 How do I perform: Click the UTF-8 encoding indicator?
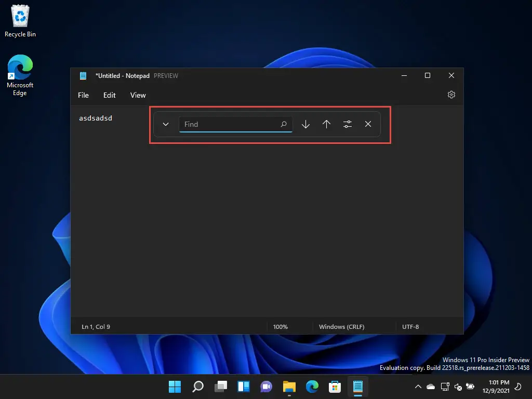pyautogui.click(x=410, y=327)
